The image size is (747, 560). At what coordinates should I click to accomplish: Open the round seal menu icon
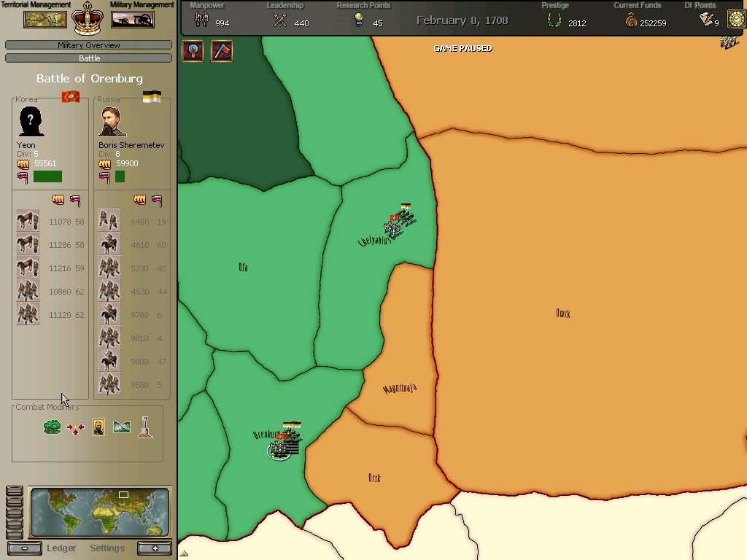point(736,19)
